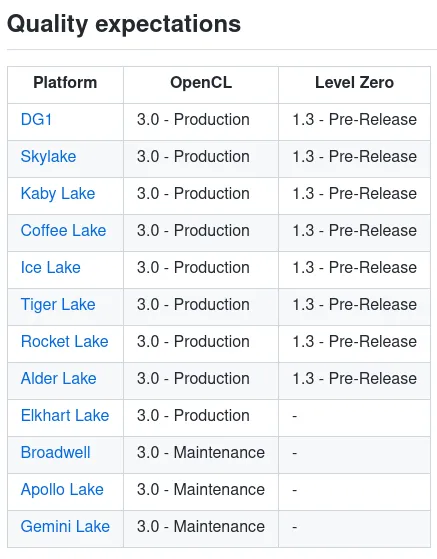Click the Quality expectations heading
Viewport: 437px width, 559px height.
[124, 24]
